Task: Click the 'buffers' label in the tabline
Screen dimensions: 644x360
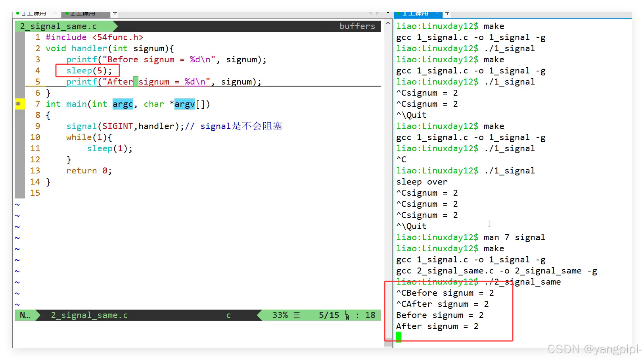Action: coord(357,26)
